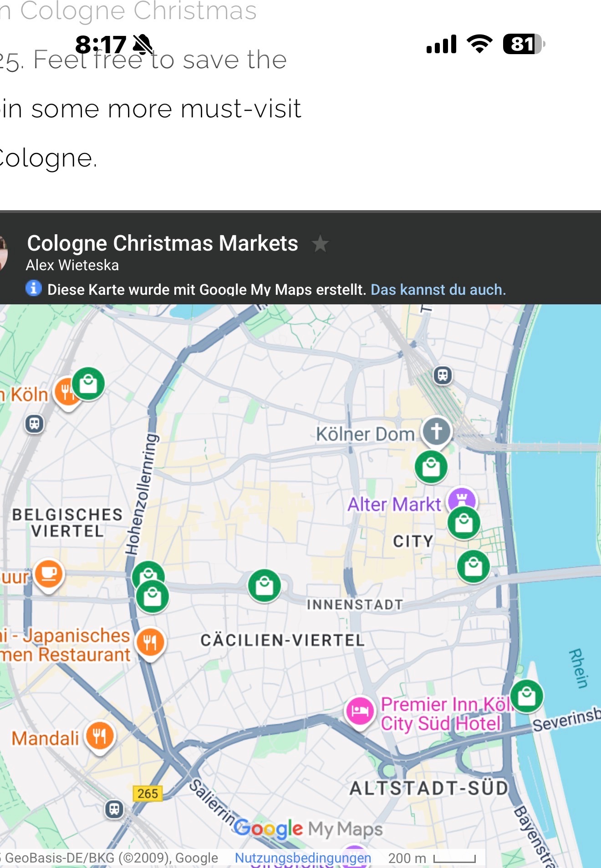Click the 265 road shield marker
601x868 pixels.
[x=148, y=793]
